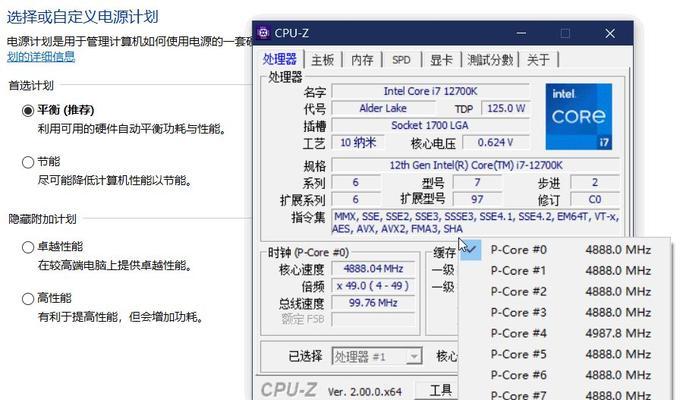Click the 倍频 value x 49.0 ( 4 - 49 )

pyautogui.click(x=373, y=286)
